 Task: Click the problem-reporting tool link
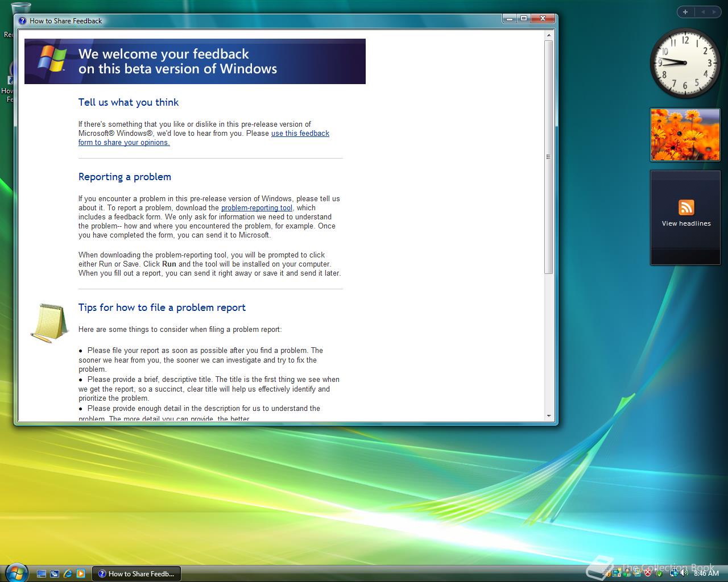coord(257,208)
